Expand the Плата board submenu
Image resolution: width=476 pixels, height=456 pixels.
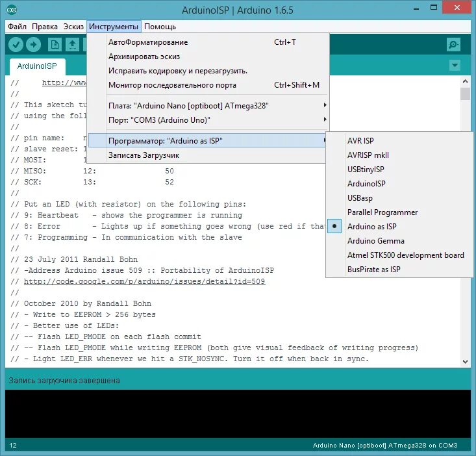208,106
